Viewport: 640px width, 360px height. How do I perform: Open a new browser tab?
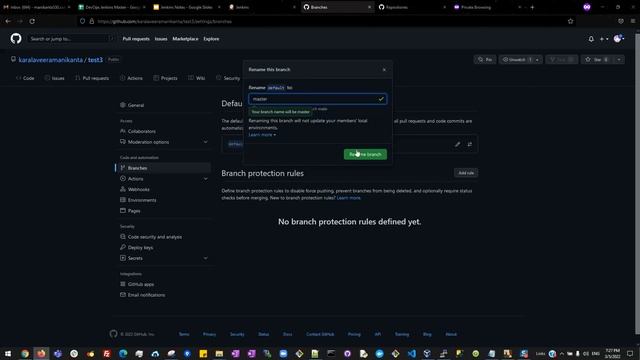[x=532, y=7]
